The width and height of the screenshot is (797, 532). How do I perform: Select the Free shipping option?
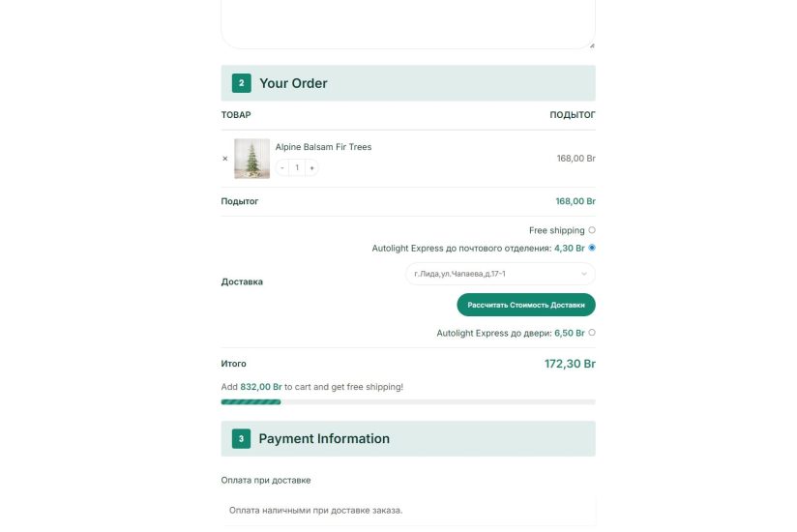coord(592,230)
